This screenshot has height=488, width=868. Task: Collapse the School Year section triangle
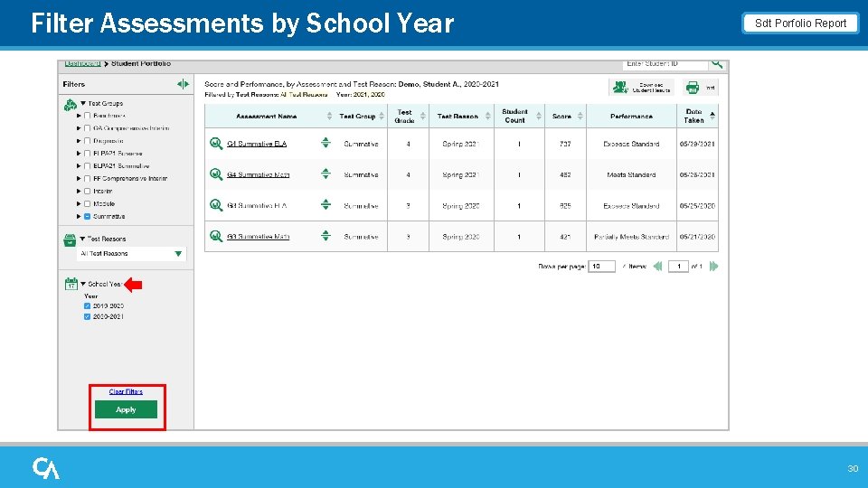(x=83, y=284)
